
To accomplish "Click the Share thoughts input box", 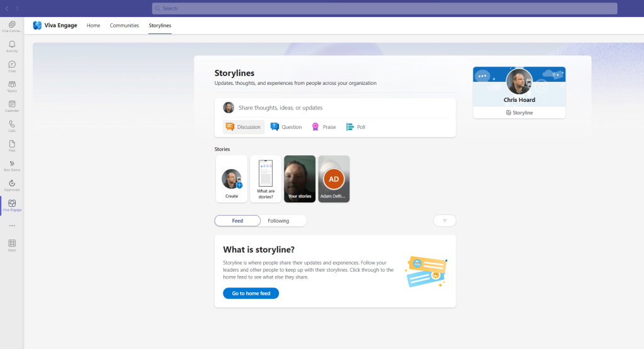I will coord(340,108).
